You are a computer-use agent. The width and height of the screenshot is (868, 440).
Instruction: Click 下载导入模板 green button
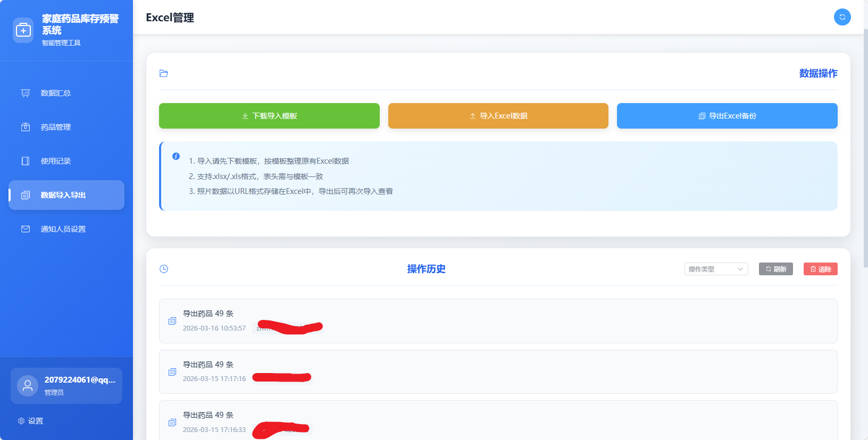point(269,116)
